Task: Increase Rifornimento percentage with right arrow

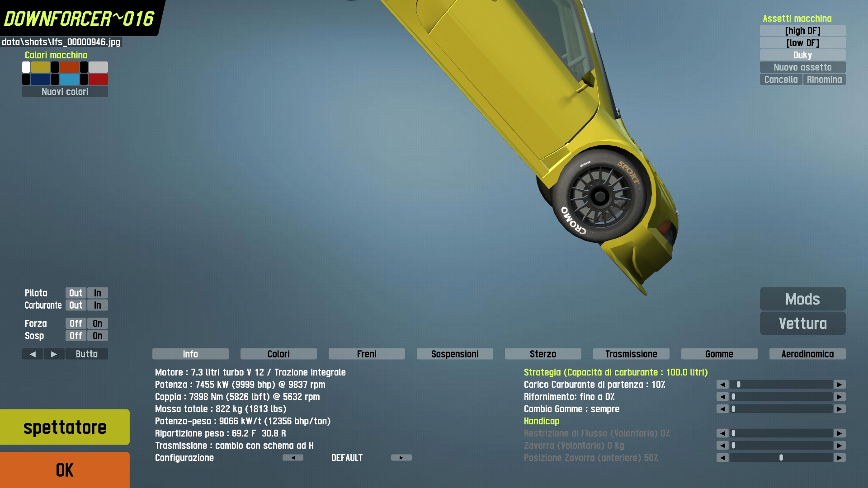Action: (840, 397)
